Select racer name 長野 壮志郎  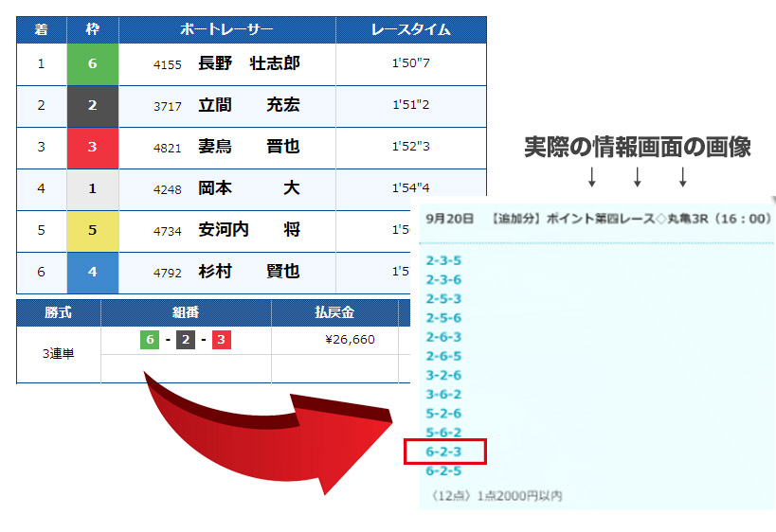[x=248, y=64]
